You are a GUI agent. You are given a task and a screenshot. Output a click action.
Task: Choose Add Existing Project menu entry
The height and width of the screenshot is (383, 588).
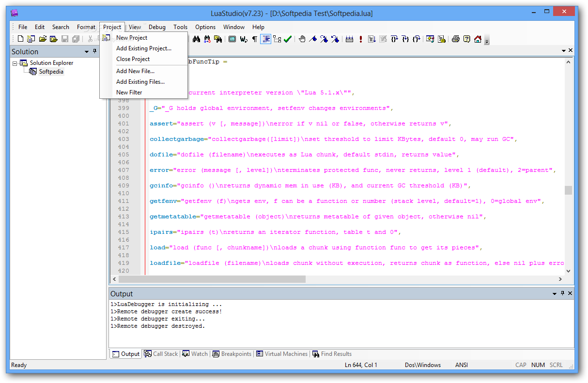point(143,48)
